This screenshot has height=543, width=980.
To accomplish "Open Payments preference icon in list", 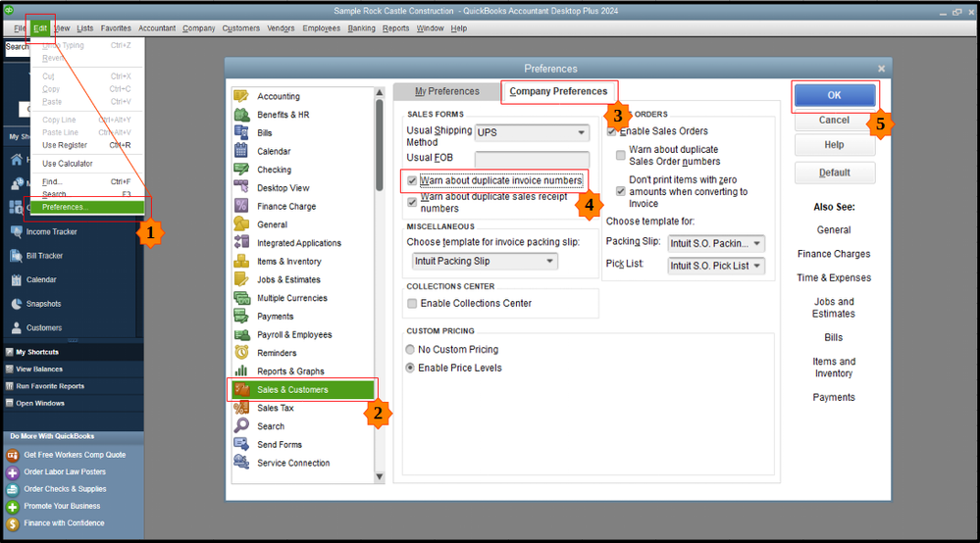I will (241, 316).
